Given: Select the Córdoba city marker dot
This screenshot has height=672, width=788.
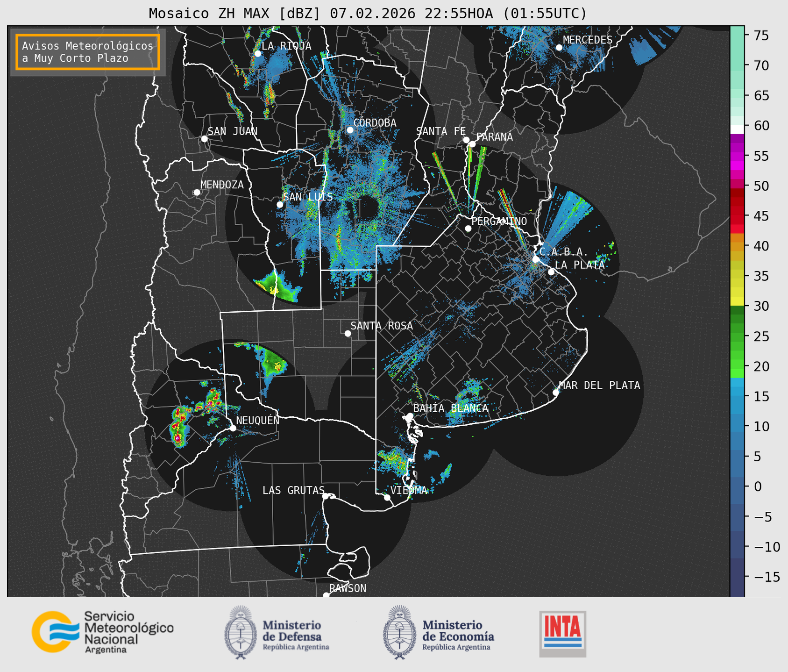Looking at the screenshot, I should [350, 130].
